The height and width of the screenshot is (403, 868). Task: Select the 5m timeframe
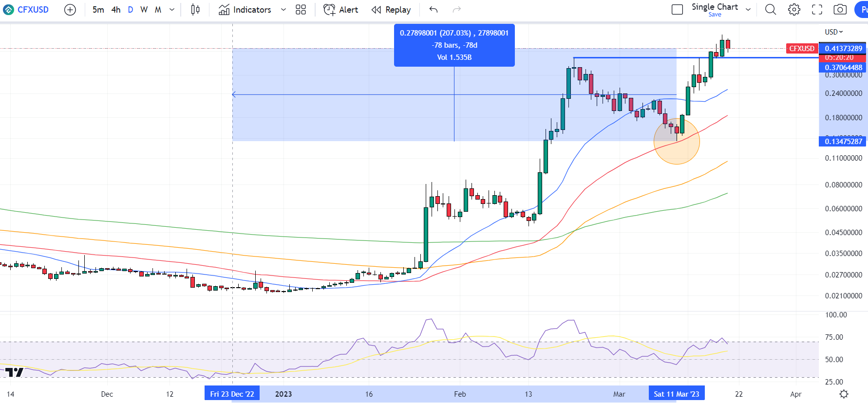(98, 10)
